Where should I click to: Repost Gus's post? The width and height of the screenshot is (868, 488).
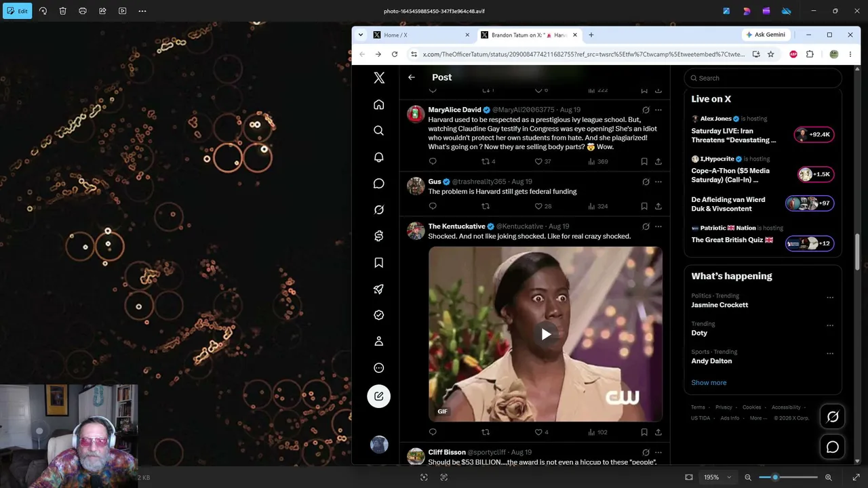point(485,206)
